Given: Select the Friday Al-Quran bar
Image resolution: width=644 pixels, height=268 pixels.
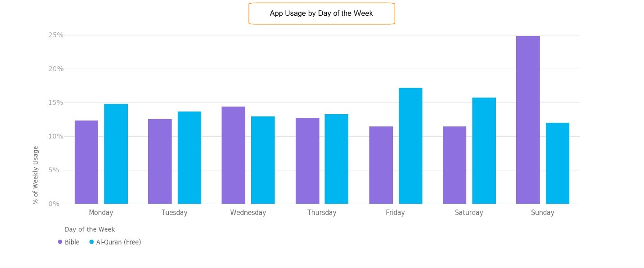Looking at the screenshot, I should pyautogui.click(x=410, y=146).
